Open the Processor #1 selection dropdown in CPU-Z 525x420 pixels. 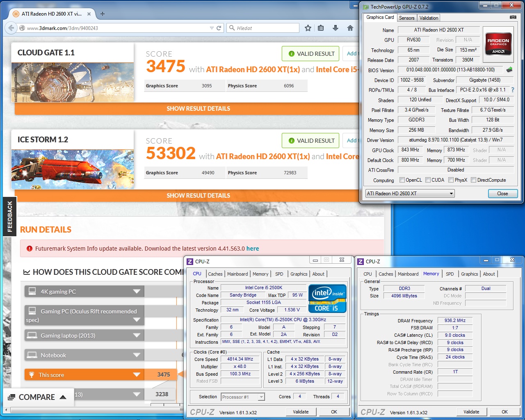tap(243, 397)
